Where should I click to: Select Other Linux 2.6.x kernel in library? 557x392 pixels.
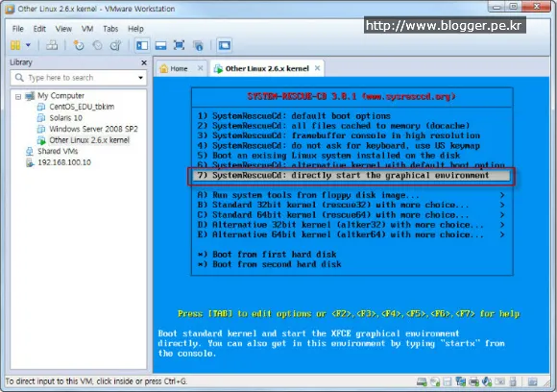(89, 140)
